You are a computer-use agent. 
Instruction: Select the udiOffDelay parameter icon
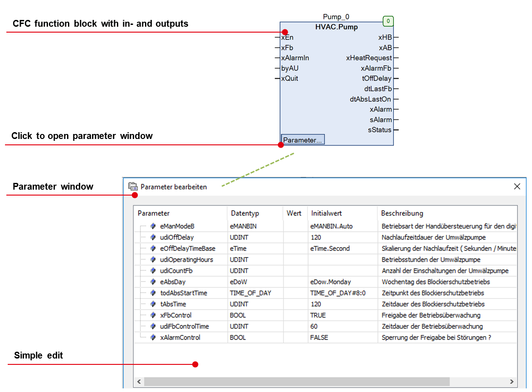(154, 237)
